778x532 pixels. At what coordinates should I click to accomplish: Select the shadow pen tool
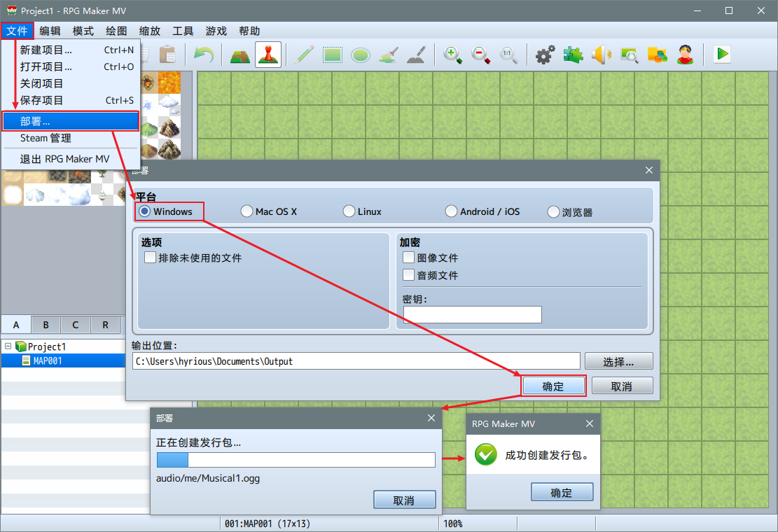[x=416, y=55]
